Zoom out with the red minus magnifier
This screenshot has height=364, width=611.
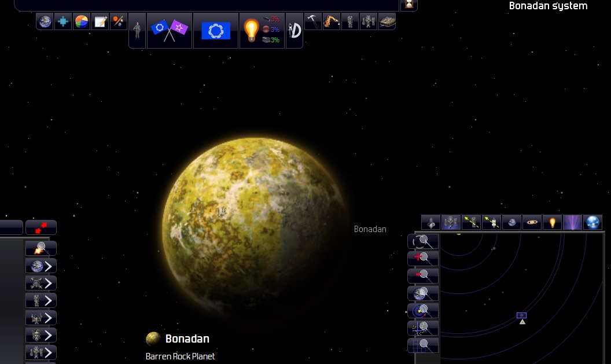pos(423,276)
